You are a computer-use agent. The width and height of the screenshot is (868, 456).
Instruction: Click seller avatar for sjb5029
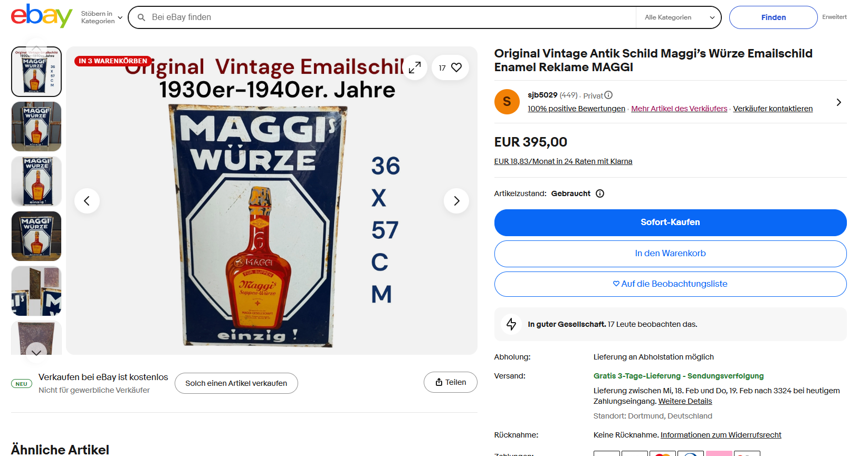pyautogui.click(x=507, y=102)
